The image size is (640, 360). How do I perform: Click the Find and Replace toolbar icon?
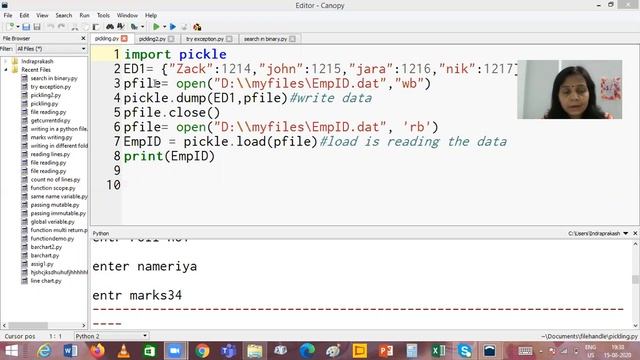(x=121, y=27)
